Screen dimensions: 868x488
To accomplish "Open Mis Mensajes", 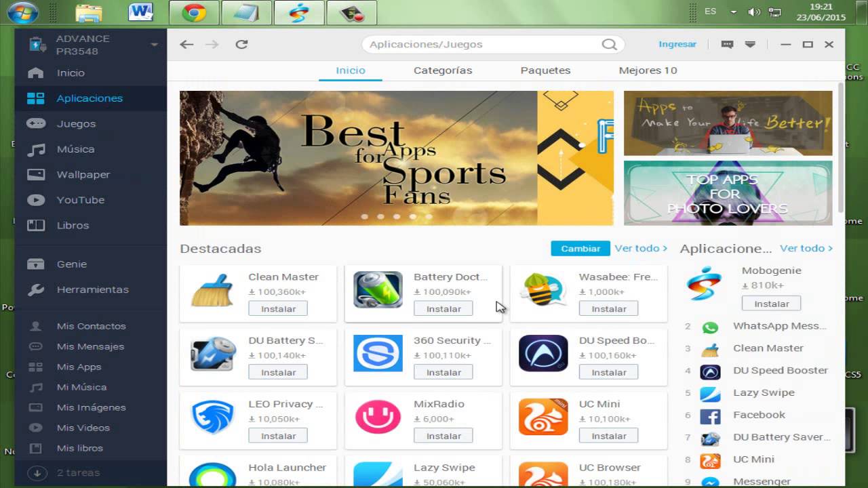I will pyautogui.click(x=90, y=346).
